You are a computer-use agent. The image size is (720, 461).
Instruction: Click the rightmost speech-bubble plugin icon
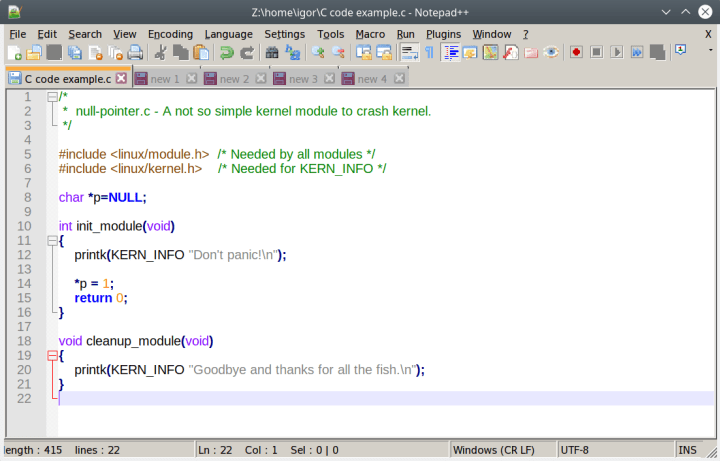tap(681, 50)
